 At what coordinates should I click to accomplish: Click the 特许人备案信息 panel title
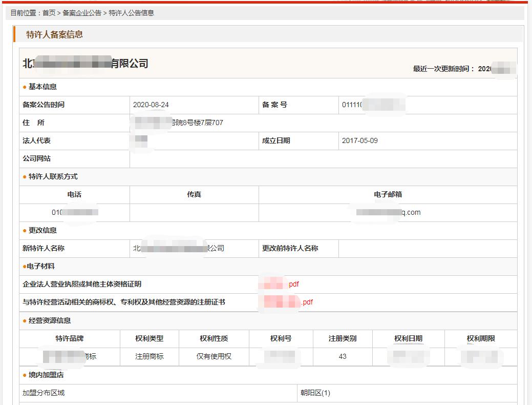point(55,35)
